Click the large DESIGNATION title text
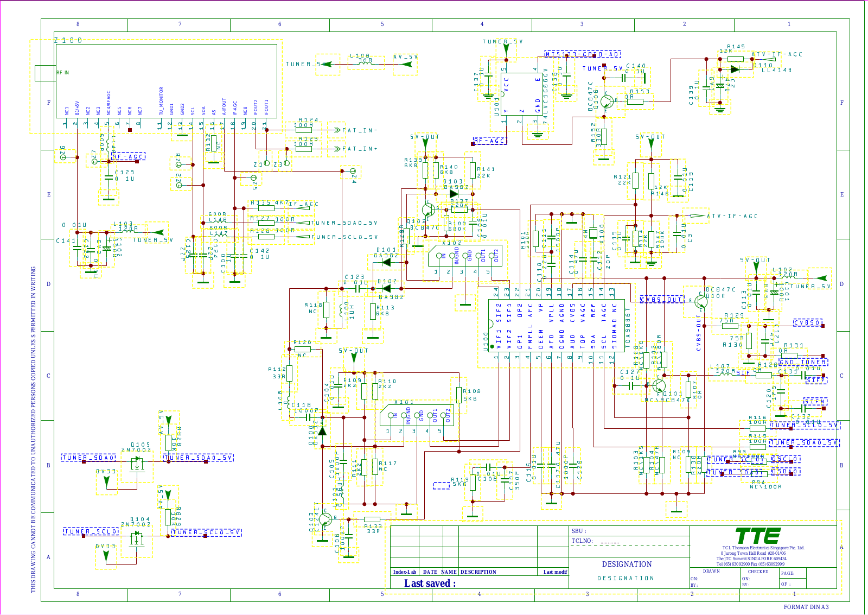This screenshot has width=868, height=615. [x=627, y=565]
